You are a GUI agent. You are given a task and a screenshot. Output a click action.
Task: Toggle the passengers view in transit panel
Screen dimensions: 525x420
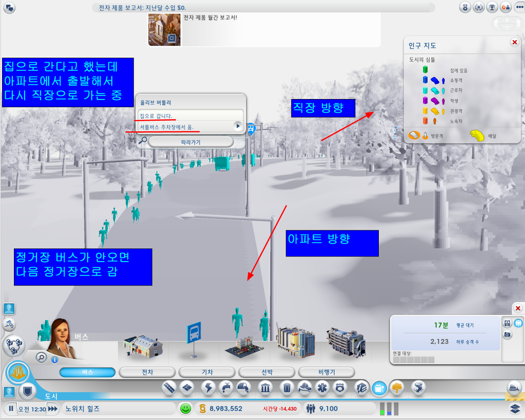[518, 323]
